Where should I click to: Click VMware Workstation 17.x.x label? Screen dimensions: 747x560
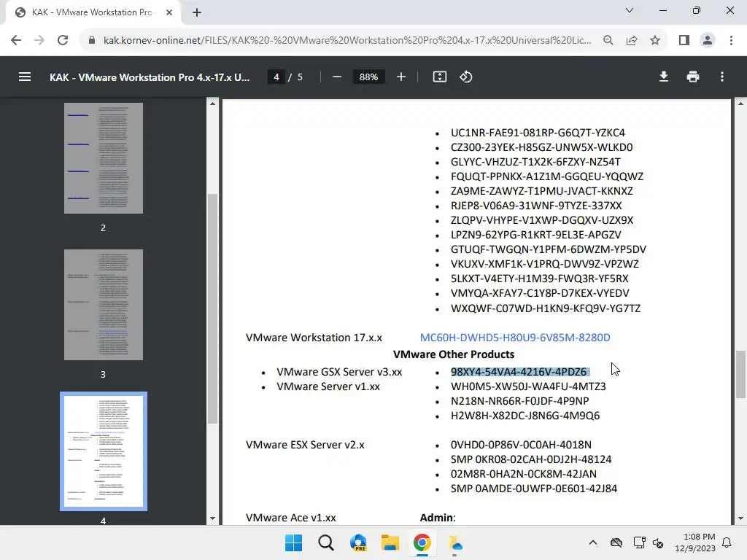314,338
